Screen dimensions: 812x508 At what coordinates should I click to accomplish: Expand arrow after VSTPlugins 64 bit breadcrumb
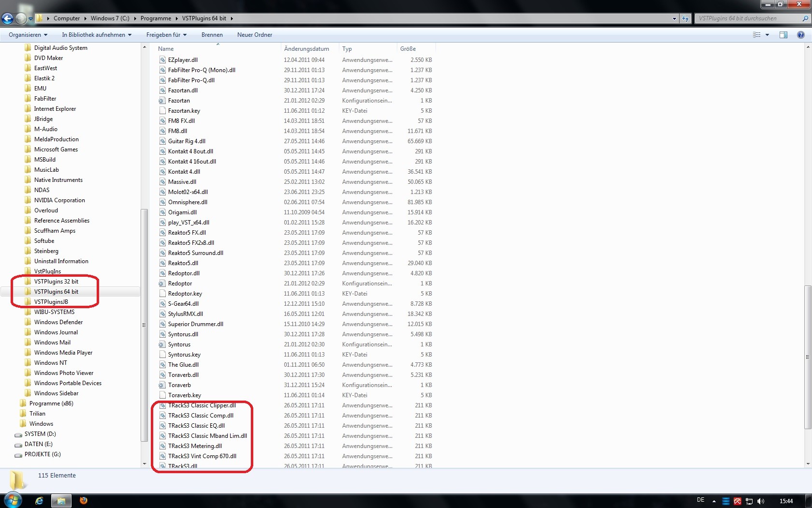click(x=232, y=18)
